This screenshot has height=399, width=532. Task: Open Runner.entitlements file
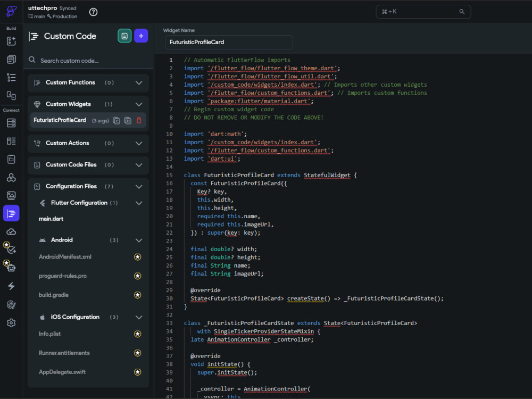[64, 353]
